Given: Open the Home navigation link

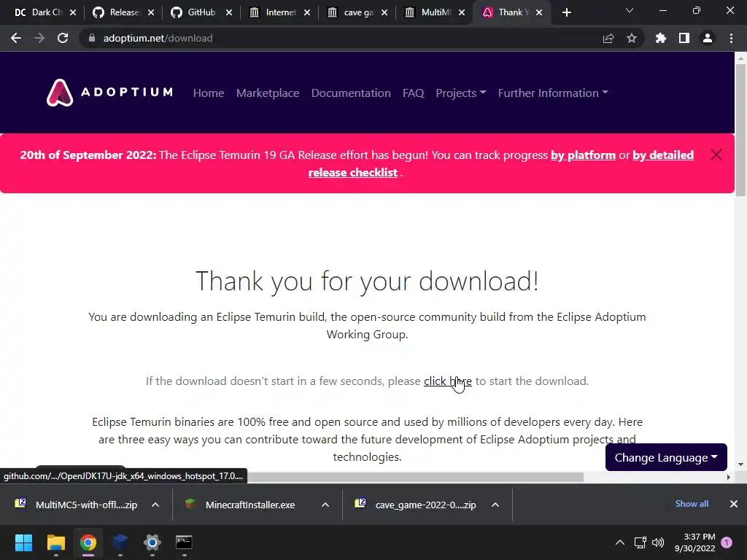Looking at the screenshot, I should tap(209, 93).
